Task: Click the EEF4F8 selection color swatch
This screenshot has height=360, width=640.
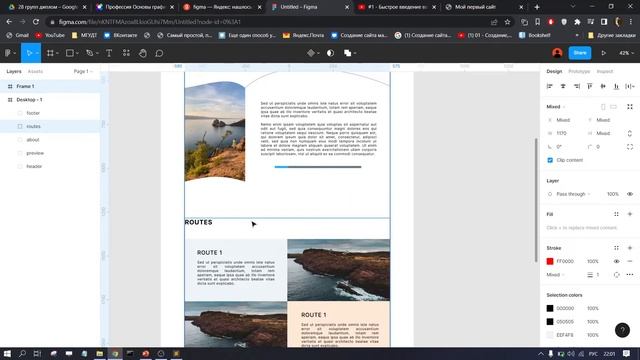Action: (x=550, y=335)
